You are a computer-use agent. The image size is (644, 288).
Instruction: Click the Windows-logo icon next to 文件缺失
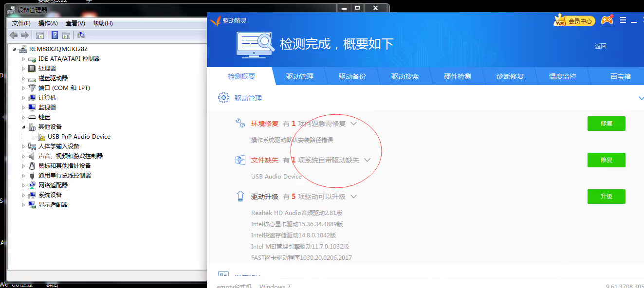pyautogui.click(x=240, y=160)
